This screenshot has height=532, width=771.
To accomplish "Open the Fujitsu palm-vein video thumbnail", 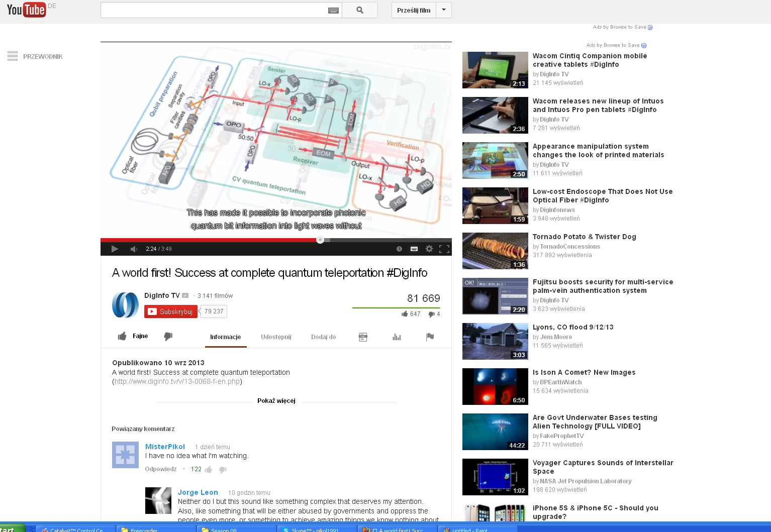I will click(x=495, y=296).
